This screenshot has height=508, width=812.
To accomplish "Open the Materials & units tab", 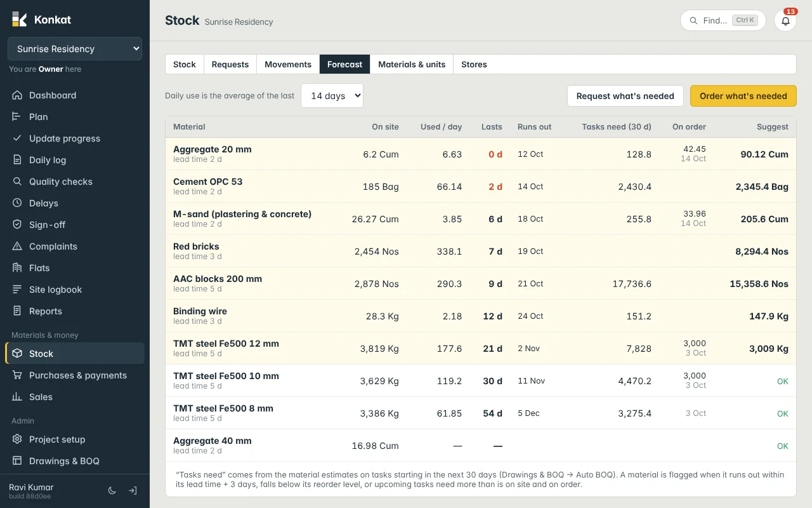I will pyautogui.click(x=412, y=64).
